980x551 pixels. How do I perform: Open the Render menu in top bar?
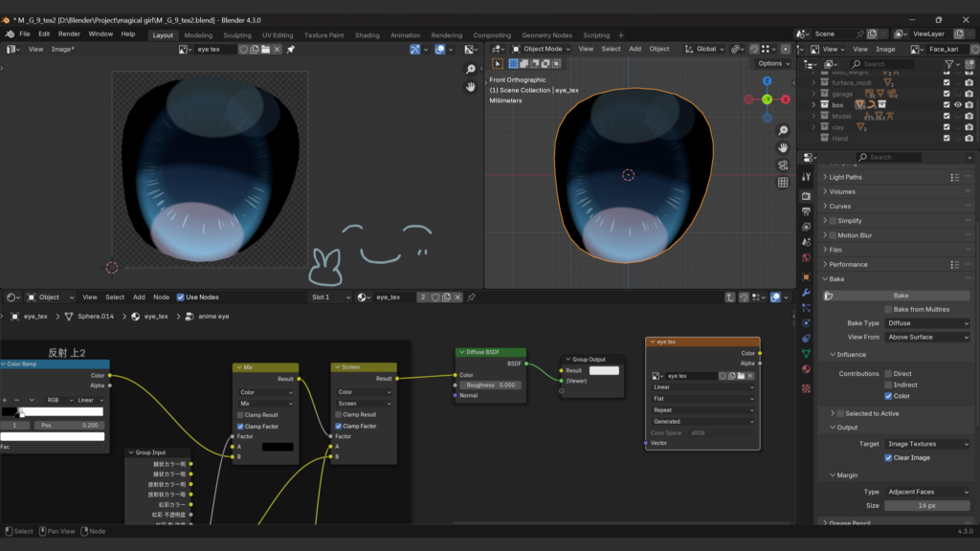pos(69,33)
